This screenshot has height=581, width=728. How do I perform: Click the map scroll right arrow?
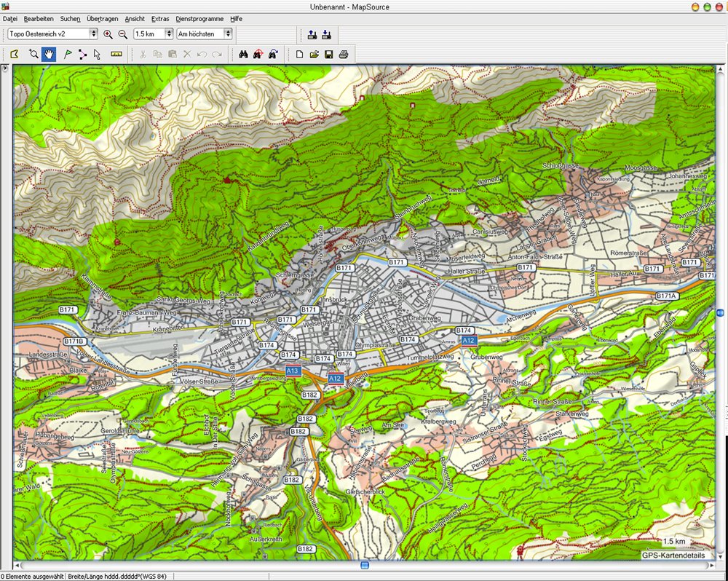[711, 565]
